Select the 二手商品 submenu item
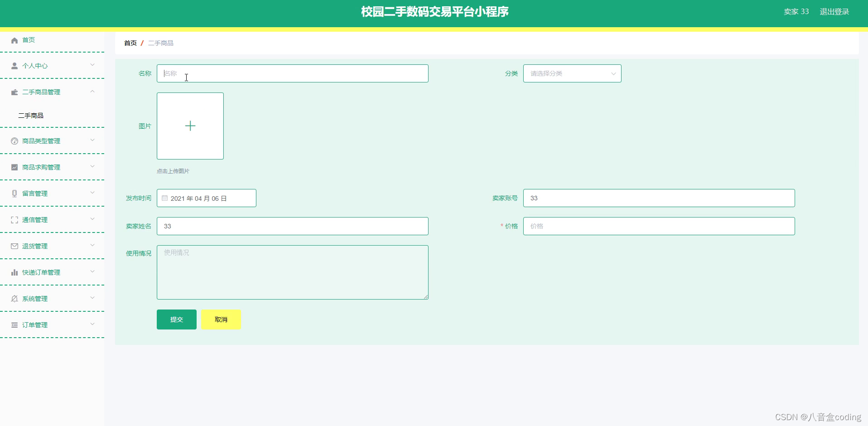The image size is (868, 426). (x=31, y=116)
